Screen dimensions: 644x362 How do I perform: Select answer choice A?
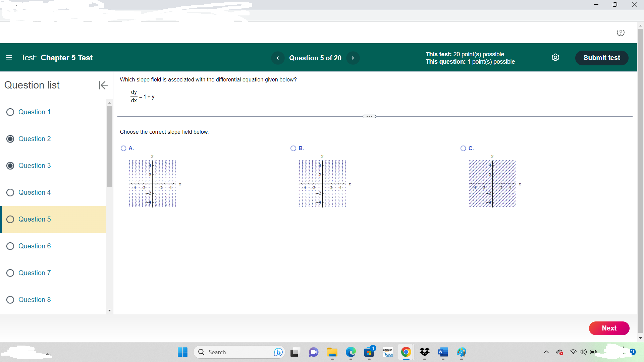(123, 148)
